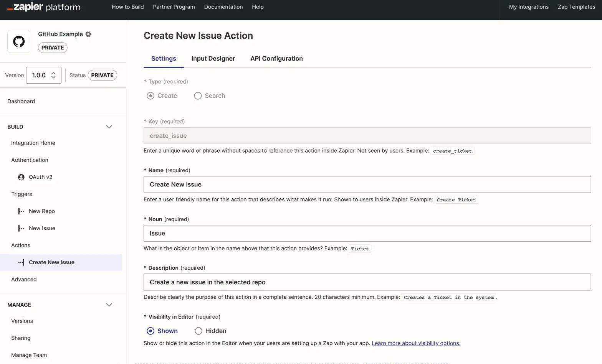Click the Ticket example code under Noun

point(360,249)
